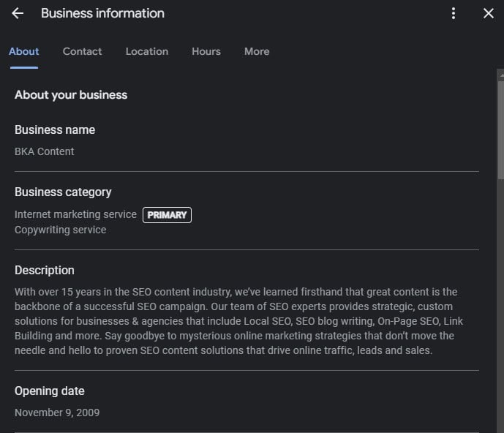This screenshot has width=504, height=433.
Task: Select the Internet marketing service category
Action: 75,214
